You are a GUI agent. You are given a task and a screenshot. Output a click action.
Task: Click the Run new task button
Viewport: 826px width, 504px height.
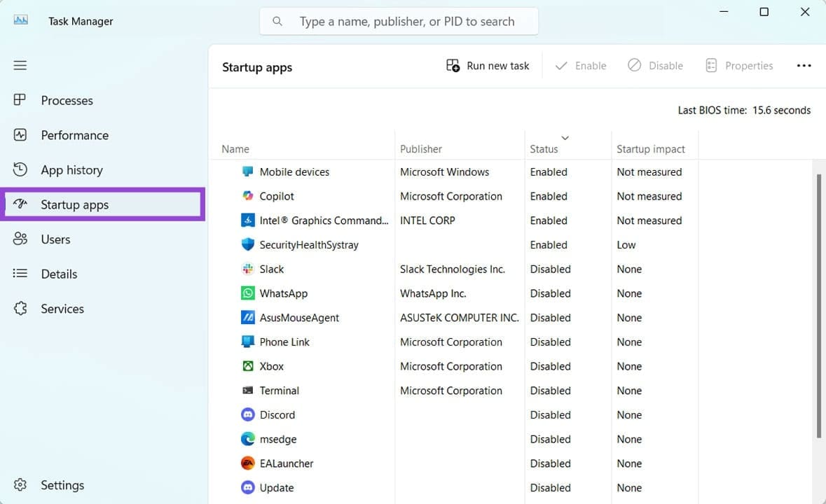click(488, 65)
